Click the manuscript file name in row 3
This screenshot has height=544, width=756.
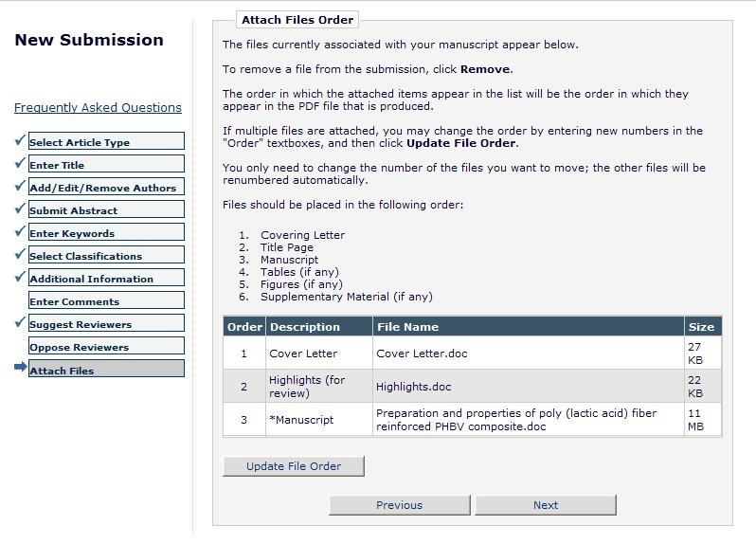point(515,420)
